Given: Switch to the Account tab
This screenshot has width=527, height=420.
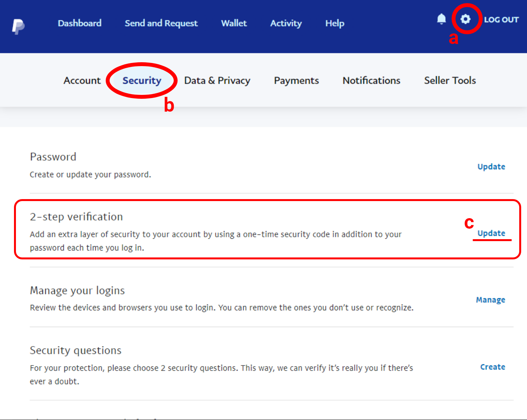Looking at the screenshot, I should (x=82, y=80).
